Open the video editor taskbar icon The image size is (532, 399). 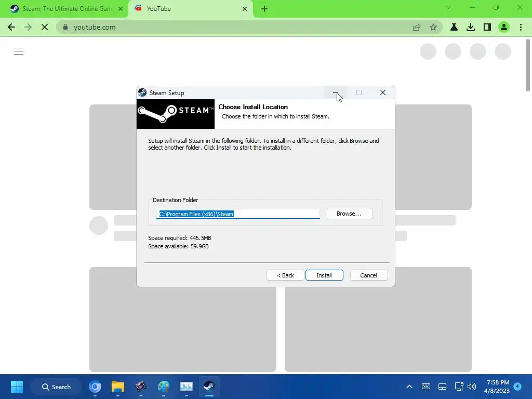coord(140,387)
